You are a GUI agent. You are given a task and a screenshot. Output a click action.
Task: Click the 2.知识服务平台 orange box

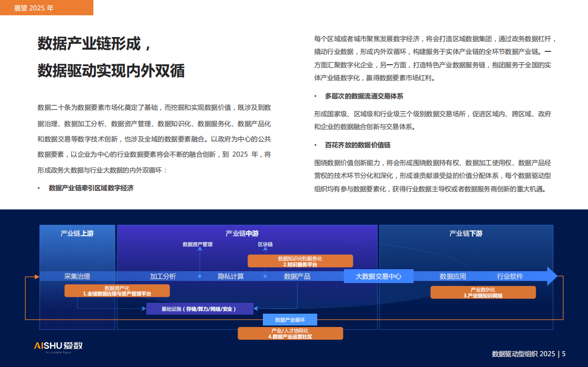300,261
